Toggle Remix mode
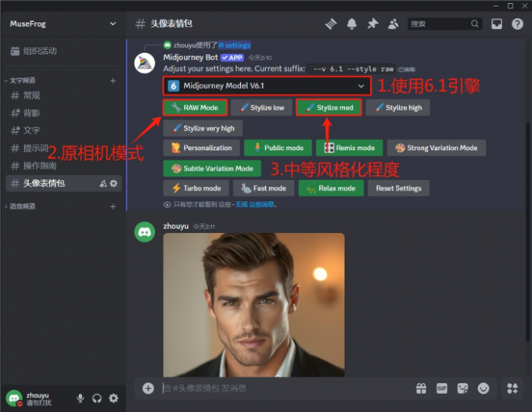This screenshot has width=532, height=412. [350, 148]
